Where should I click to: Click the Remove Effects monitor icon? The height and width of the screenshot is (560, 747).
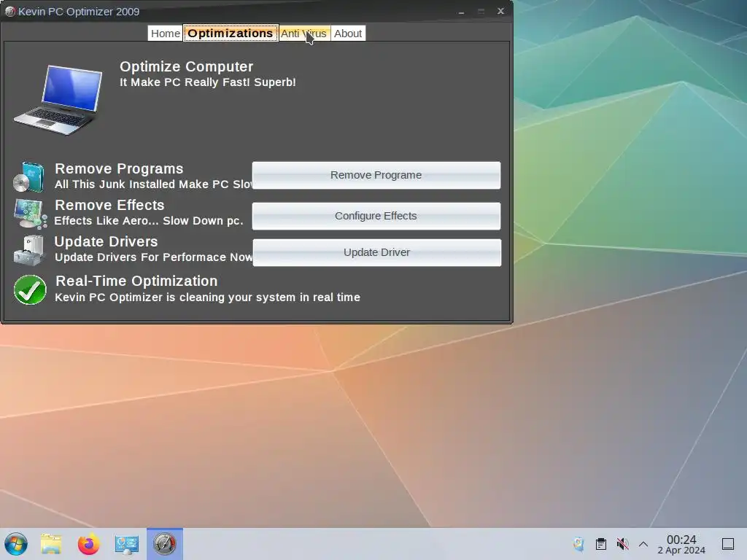tap(30, 214)
